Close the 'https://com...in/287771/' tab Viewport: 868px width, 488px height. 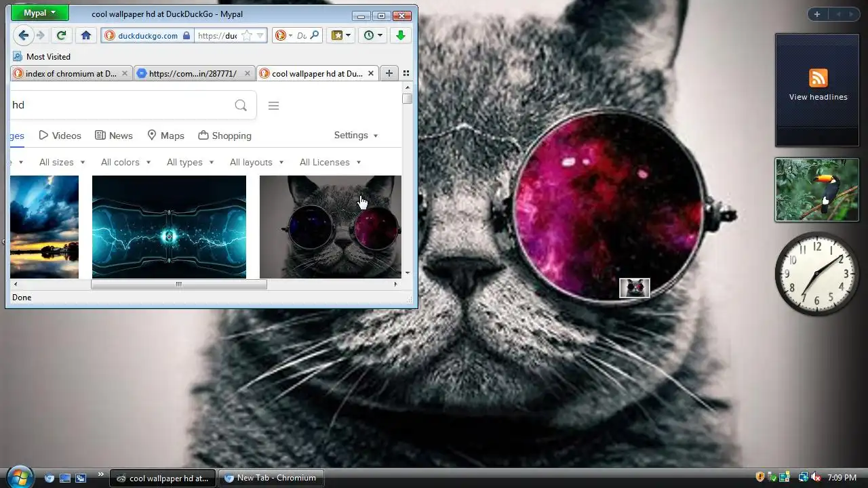(248, 74)
